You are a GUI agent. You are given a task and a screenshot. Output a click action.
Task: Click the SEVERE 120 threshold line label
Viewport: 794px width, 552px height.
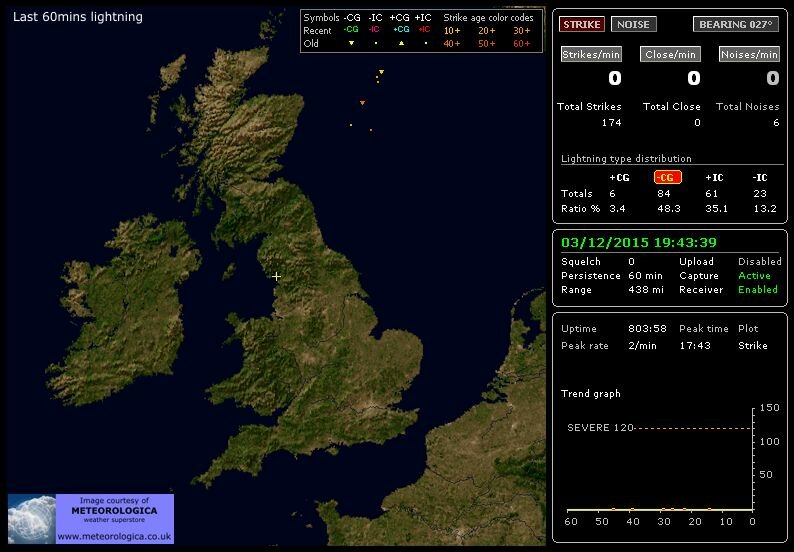pyautogui.click(x=601, y=427)
